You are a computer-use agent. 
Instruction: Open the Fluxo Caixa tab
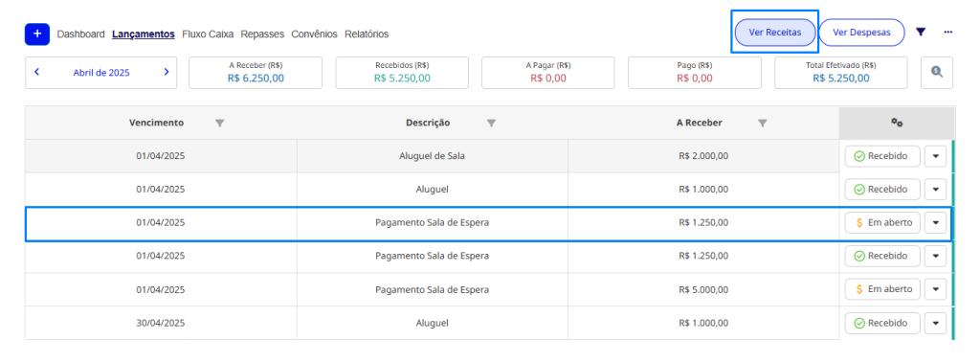click(x=208, y=34)
